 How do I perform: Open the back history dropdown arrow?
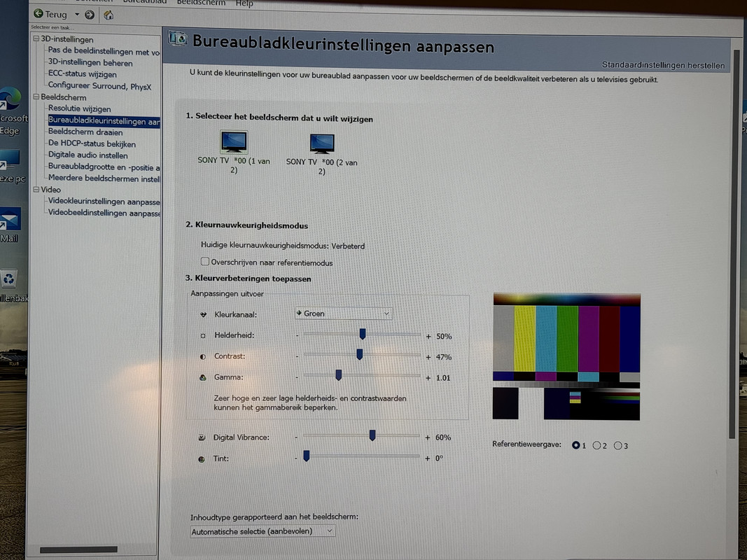77,14
